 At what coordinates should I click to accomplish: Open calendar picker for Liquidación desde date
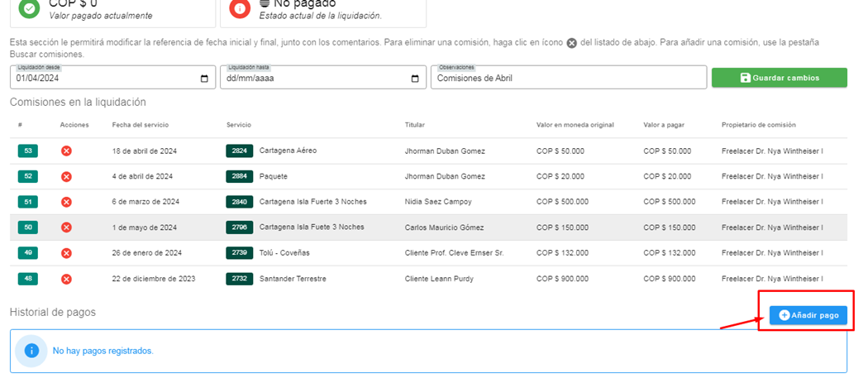click(x=205, y=79)
